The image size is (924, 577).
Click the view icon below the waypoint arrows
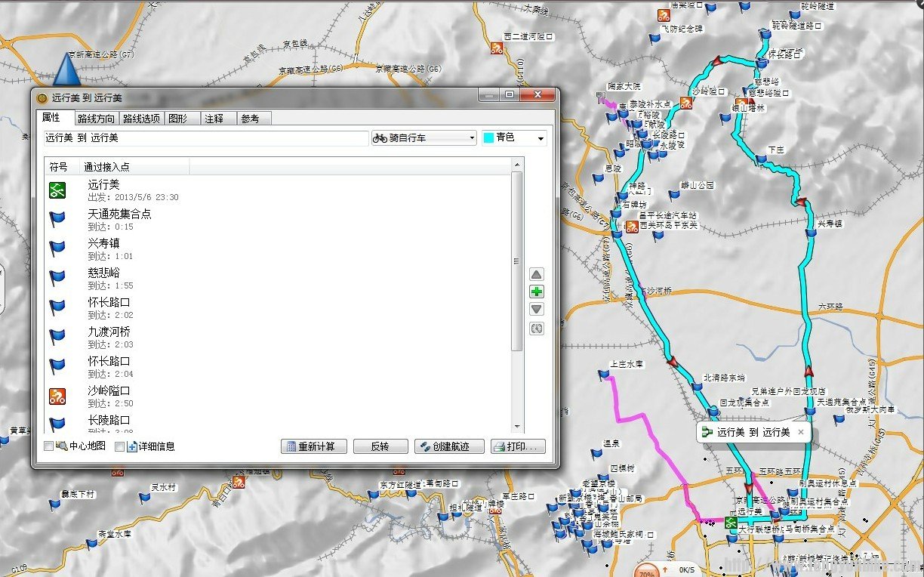pos(536,328)
